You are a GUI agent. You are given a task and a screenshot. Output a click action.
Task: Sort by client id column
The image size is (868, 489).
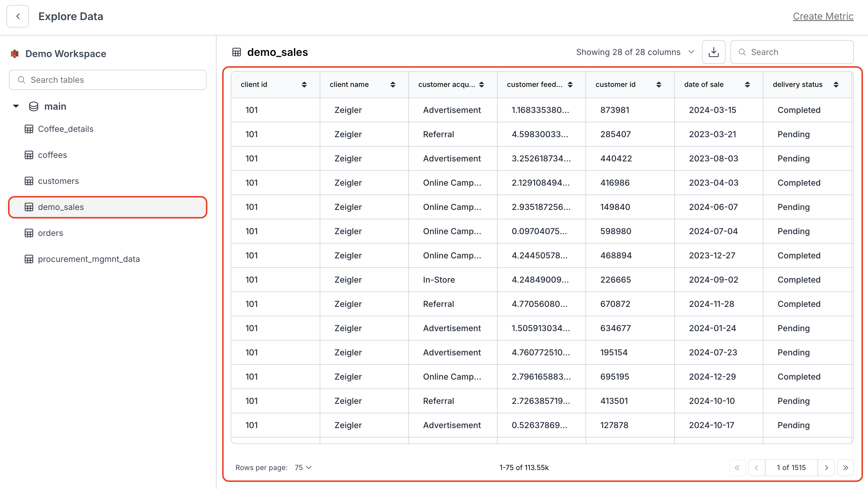click(304, 85)
